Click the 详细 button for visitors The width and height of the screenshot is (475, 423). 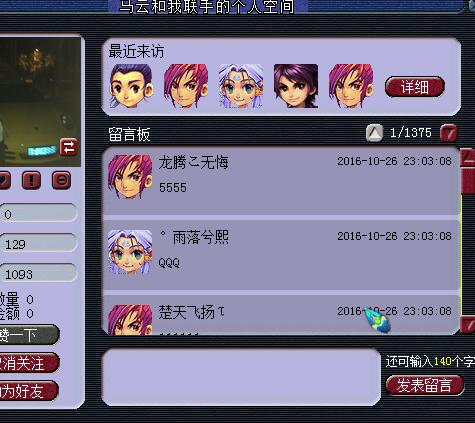point(415,87)
